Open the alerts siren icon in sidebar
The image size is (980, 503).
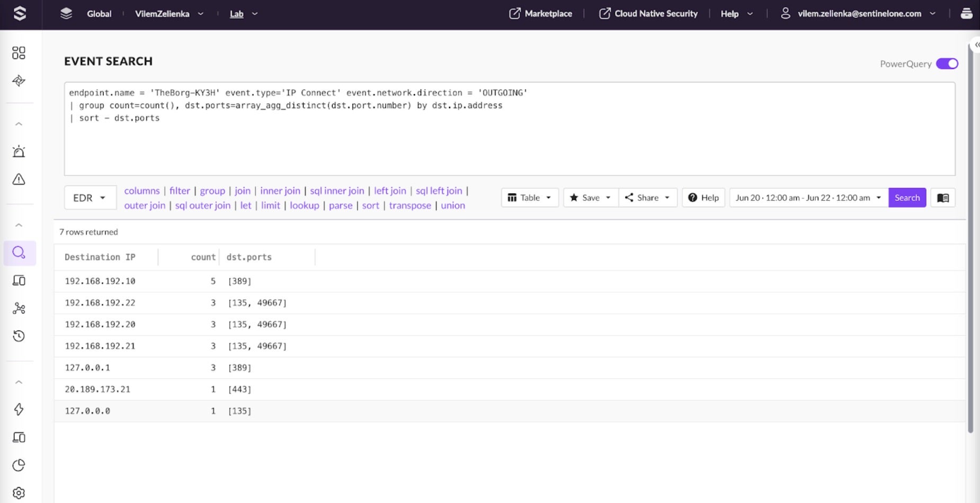[19, 151]
